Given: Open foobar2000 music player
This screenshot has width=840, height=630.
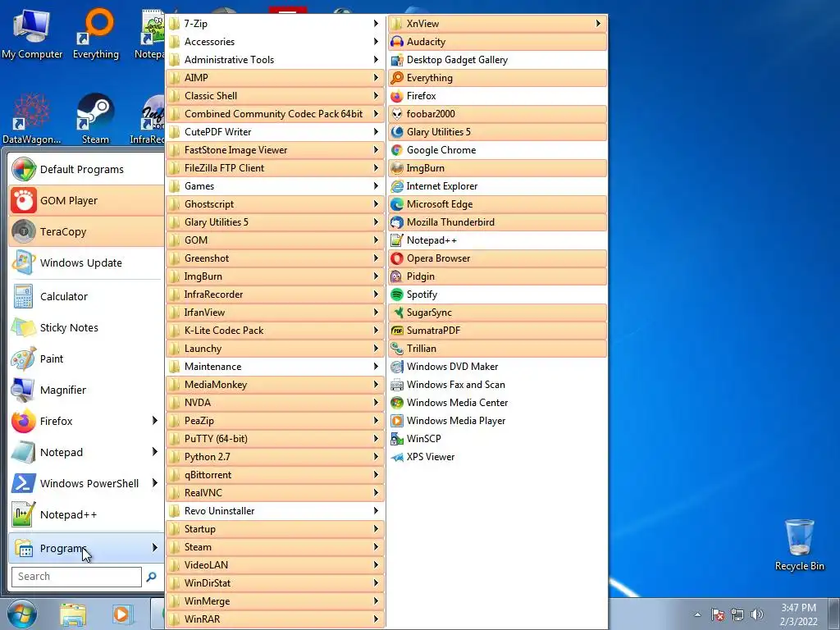Looking at the screenshot, I should pos(497,113).
